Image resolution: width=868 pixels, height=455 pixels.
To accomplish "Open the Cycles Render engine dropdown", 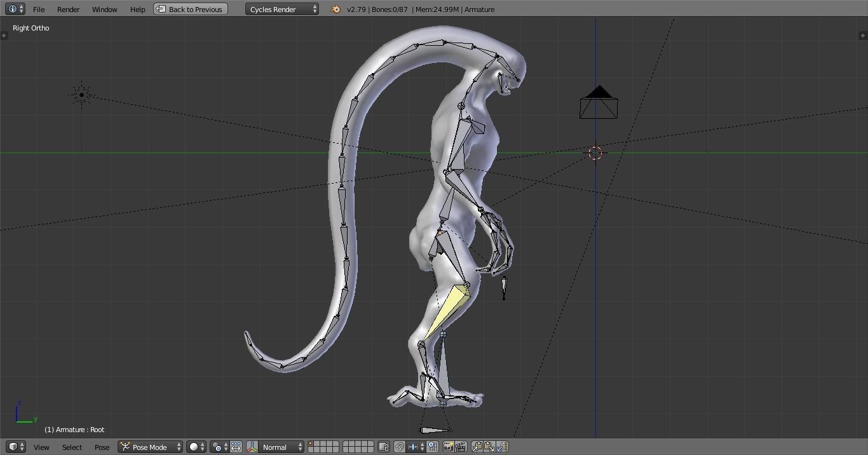I will point(282,9).
